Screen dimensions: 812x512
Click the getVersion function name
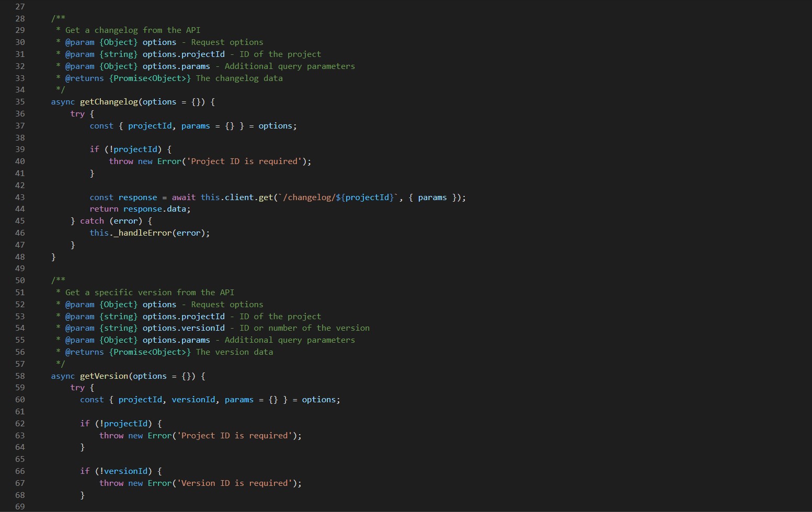(104, 376)
